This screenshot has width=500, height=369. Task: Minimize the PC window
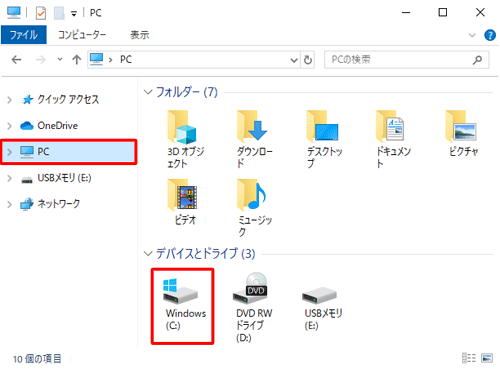click(406, 13)
